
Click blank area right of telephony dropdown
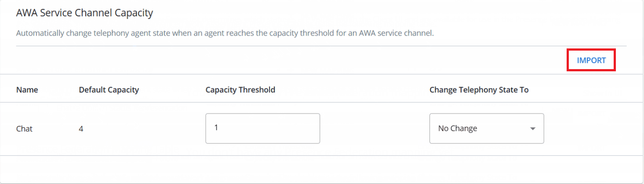pyautogui.click(x=589, y=129)
